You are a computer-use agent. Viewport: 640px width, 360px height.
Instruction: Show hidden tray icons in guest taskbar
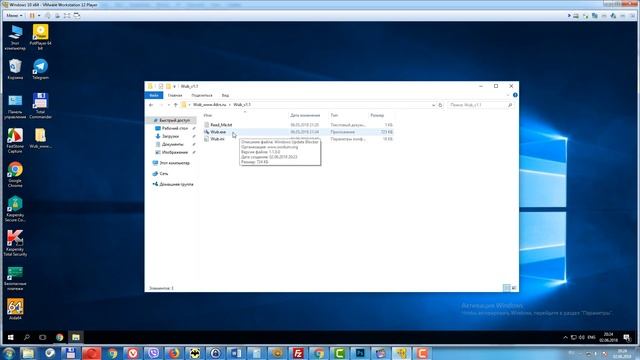coord(565,338)
